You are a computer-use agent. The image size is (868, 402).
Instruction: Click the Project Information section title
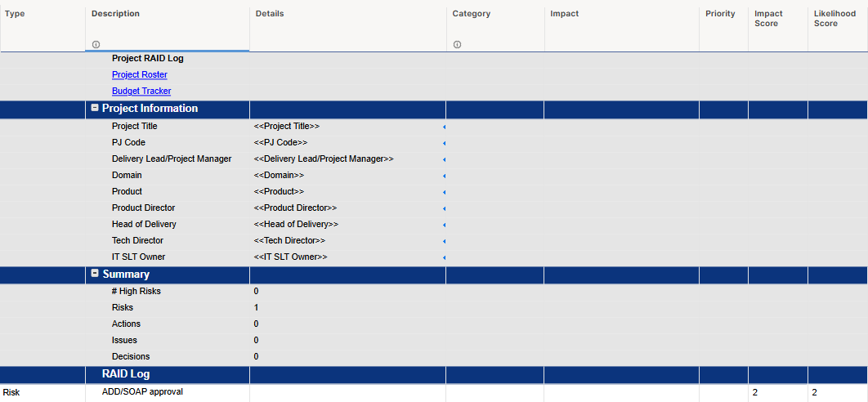tap(150, 109)
